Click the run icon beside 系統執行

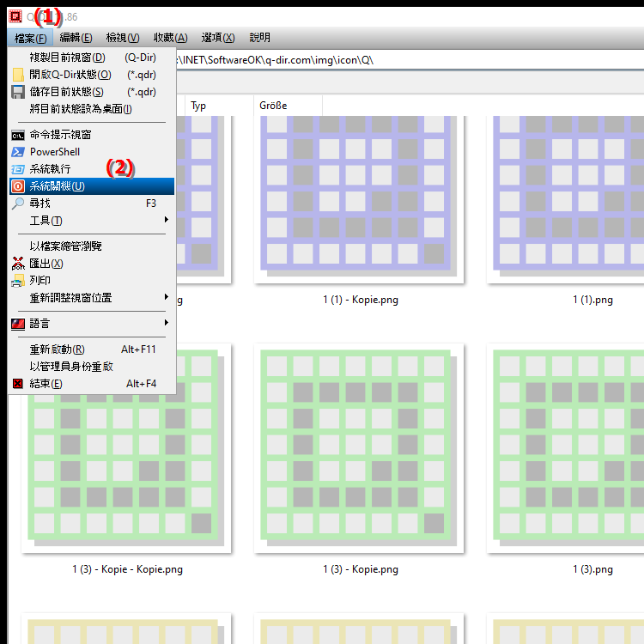18,169
